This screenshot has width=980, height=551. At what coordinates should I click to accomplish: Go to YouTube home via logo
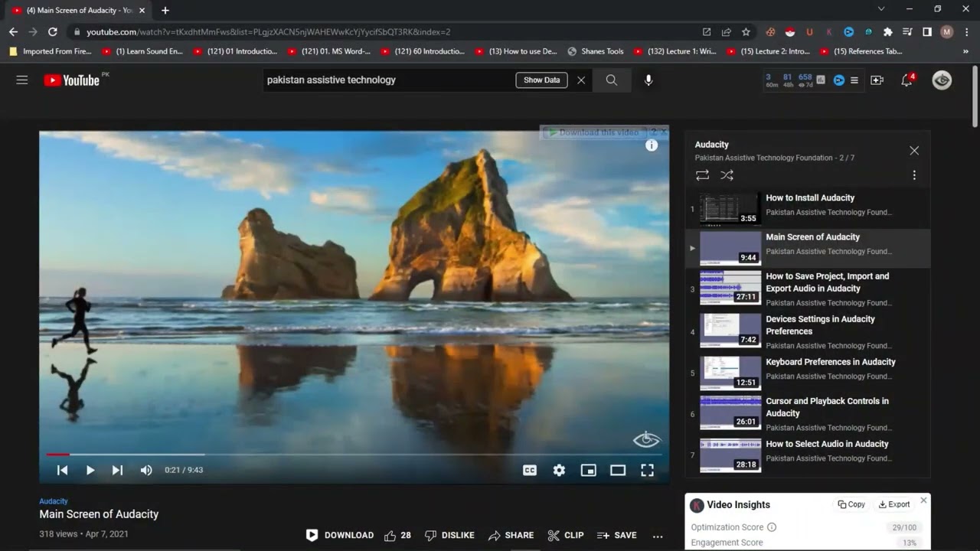point(72,80)
